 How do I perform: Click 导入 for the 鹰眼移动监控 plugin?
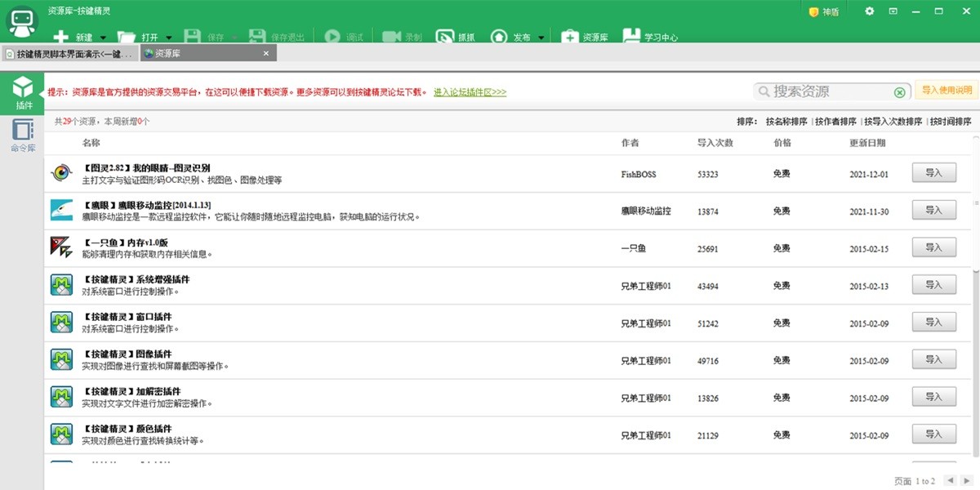pyautogui.click(x=933, y=210)
